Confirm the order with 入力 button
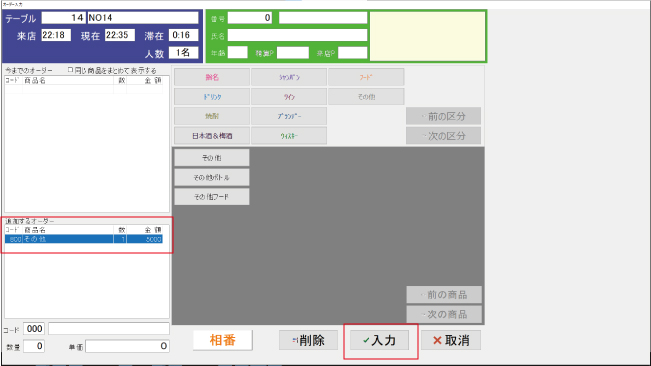Viewport: 651px width, 366px height. click(379, 340)
